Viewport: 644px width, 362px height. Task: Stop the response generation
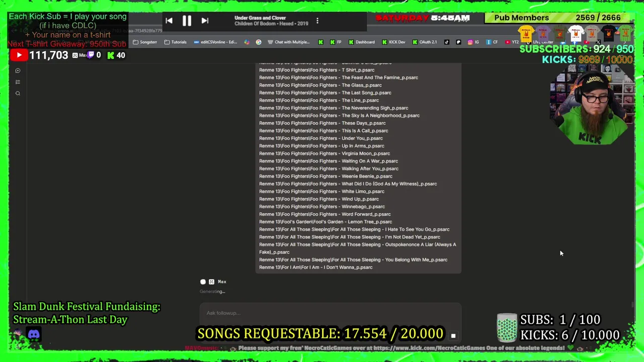coord(453,336)
